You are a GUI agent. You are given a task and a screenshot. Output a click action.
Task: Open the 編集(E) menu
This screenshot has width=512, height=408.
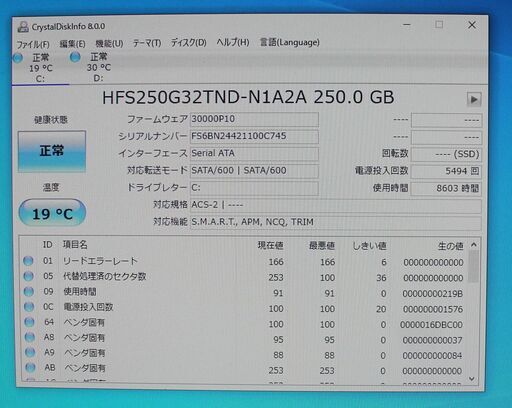point(72,44)
